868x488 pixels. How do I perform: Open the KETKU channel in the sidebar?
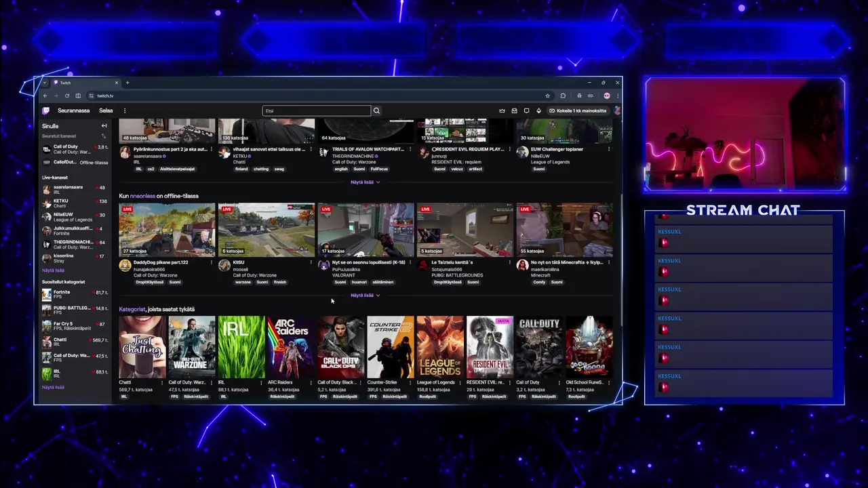[74, 203]
